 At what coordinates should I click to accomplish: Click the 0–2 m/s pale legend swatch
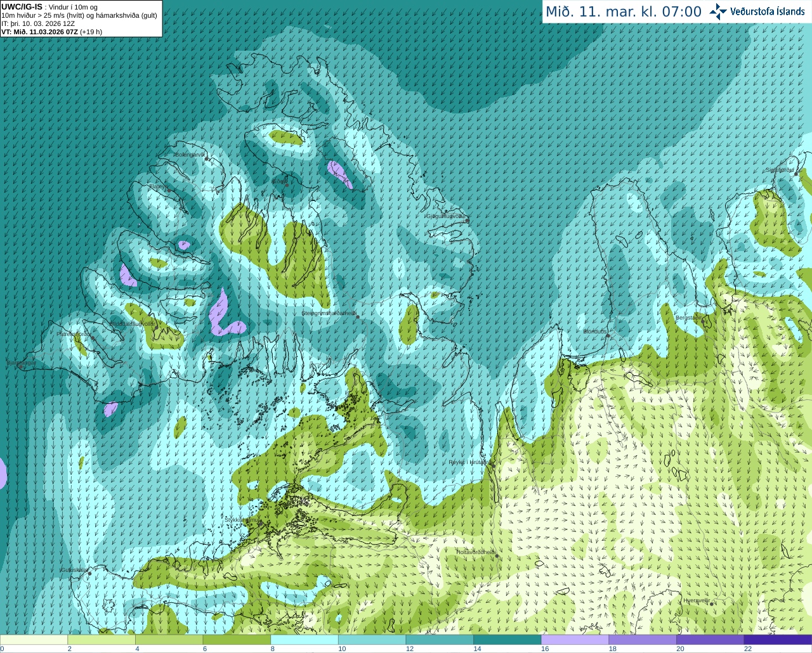(34, 640)
